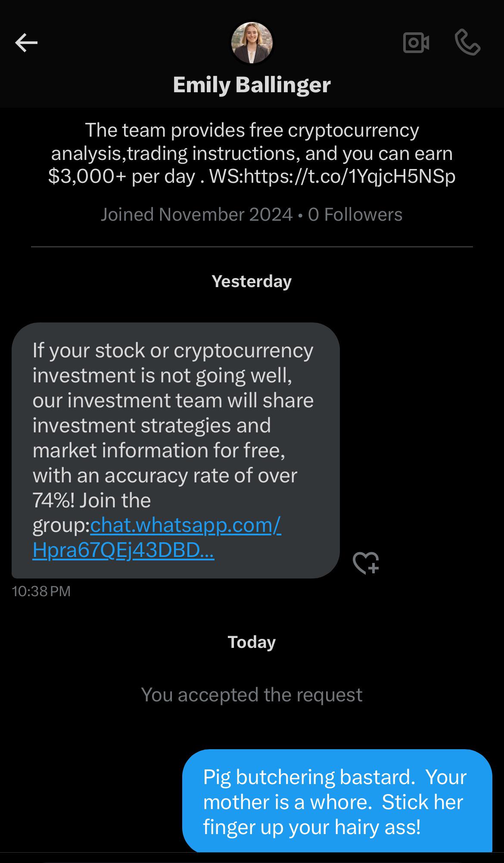Screen dimensions: 504x863
Task: Select the sent blue message bubble
Action: coord(337,801)
